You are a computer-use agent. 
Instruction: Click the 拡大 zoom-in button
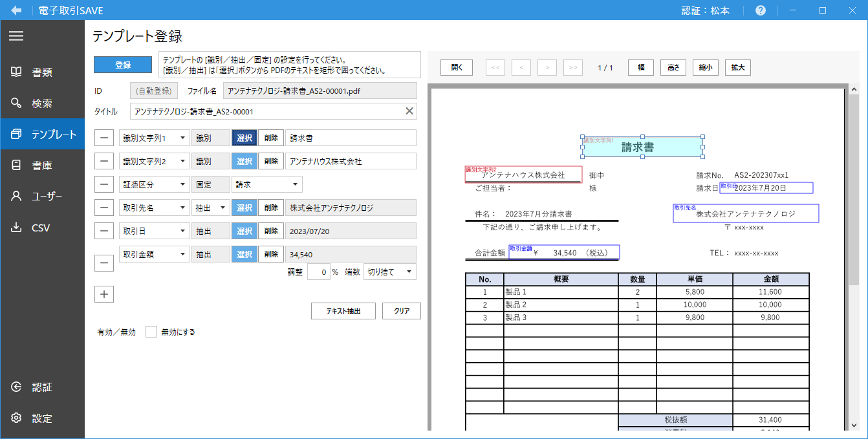(x=737, y=67)
